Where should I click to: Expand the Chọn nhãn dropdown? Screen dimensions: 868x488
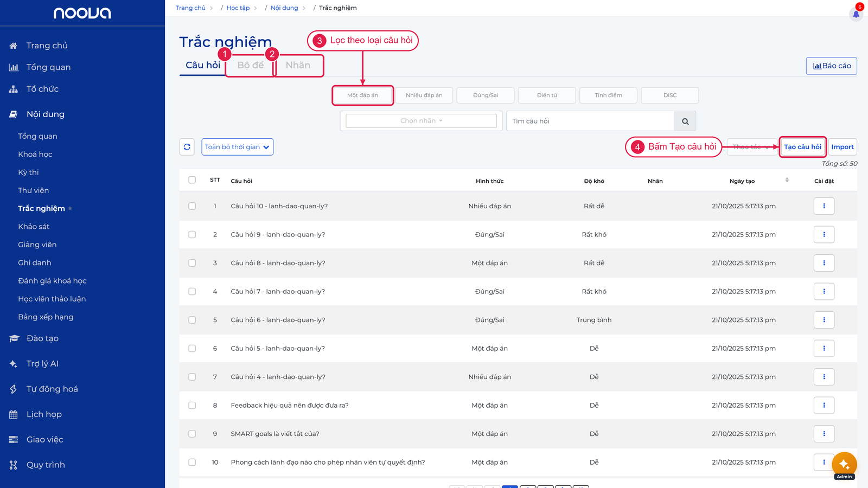click(421, 121)
